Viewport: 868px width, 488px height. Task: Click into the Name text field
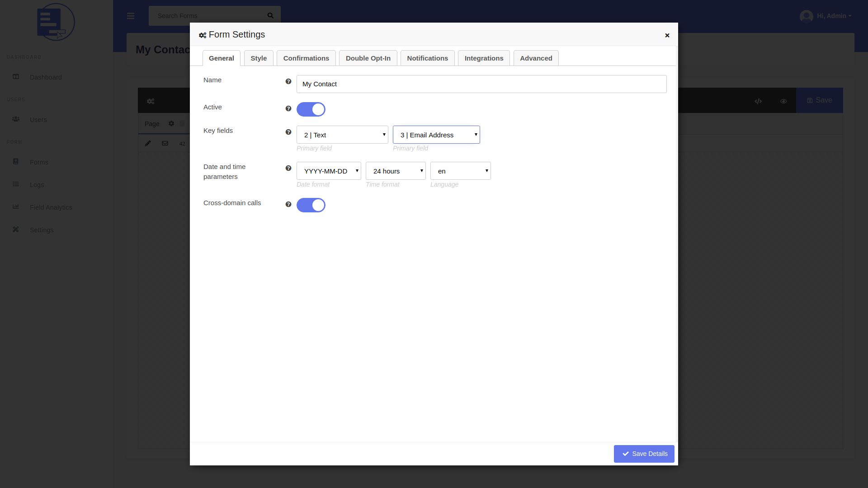(481, 84)
